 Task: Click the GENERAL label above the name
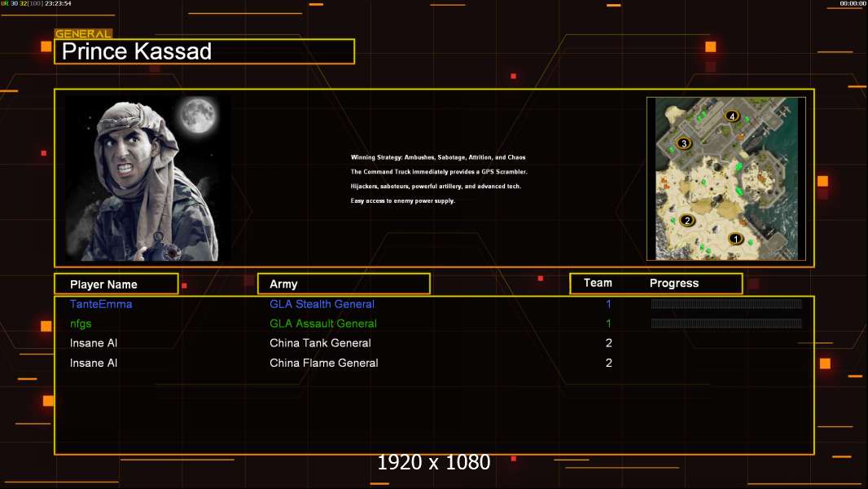click(x=83, y=33)
